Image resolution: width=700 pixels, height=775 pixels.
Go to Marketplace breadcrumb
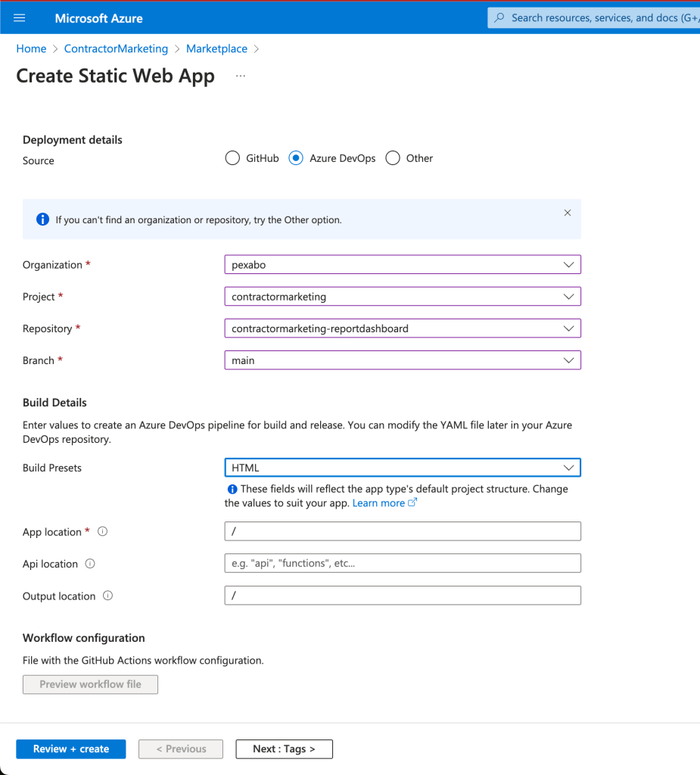[216, 48]
